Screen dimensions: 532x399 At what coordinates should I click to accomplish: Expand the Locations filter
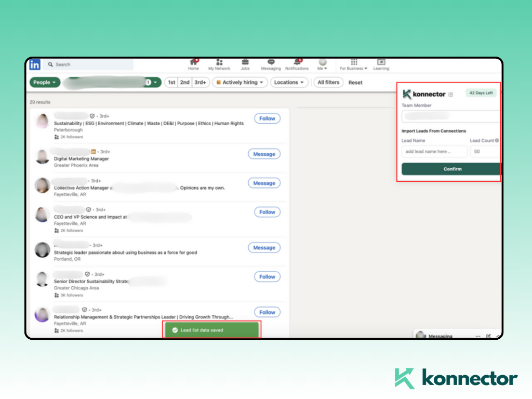(289, 83)
